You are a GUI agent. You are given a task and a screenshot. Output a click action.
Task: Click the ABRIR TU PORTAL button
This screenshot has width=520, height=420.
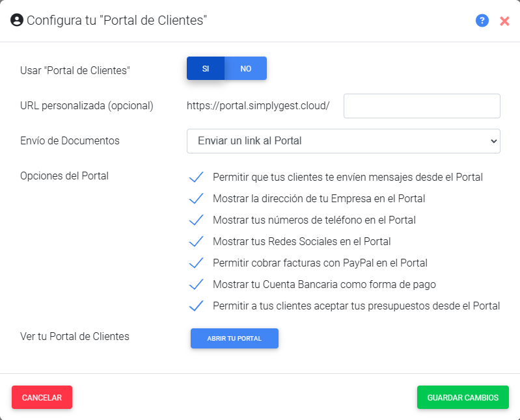pos(234,338)
